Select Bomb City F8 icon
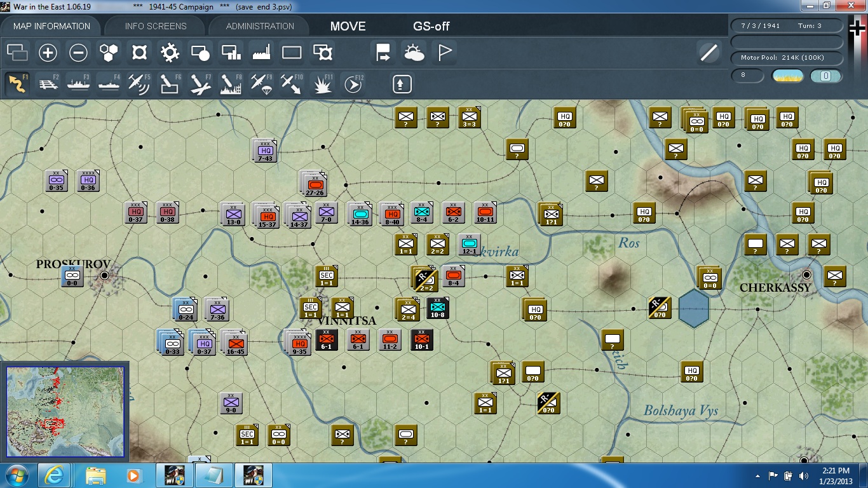The height and width of the screenshot is (488, 868). [x=231, y=84]
